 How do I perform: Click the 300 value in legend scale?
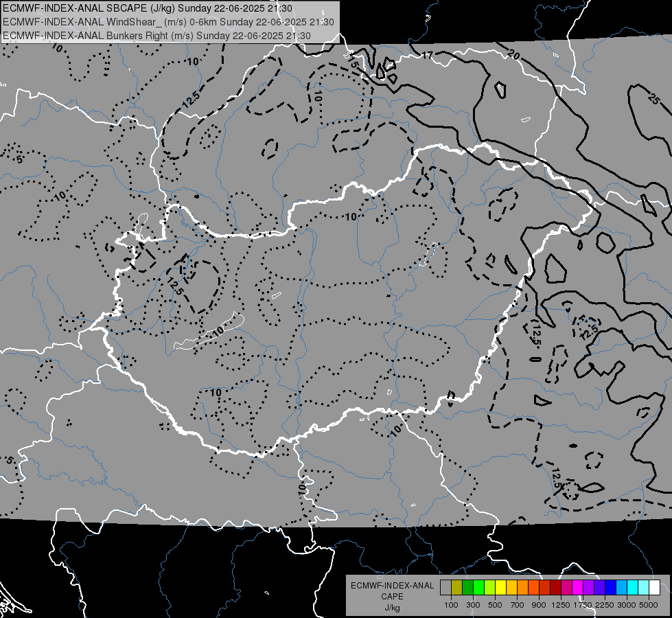point(473,605)
